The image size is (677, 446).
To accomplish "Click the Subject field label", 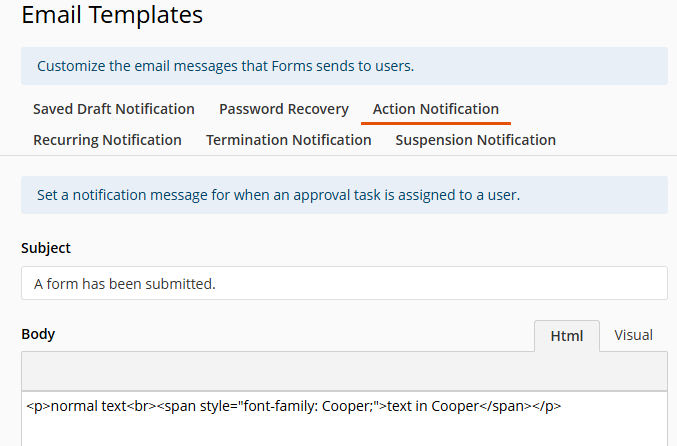I will coord(46,248).
